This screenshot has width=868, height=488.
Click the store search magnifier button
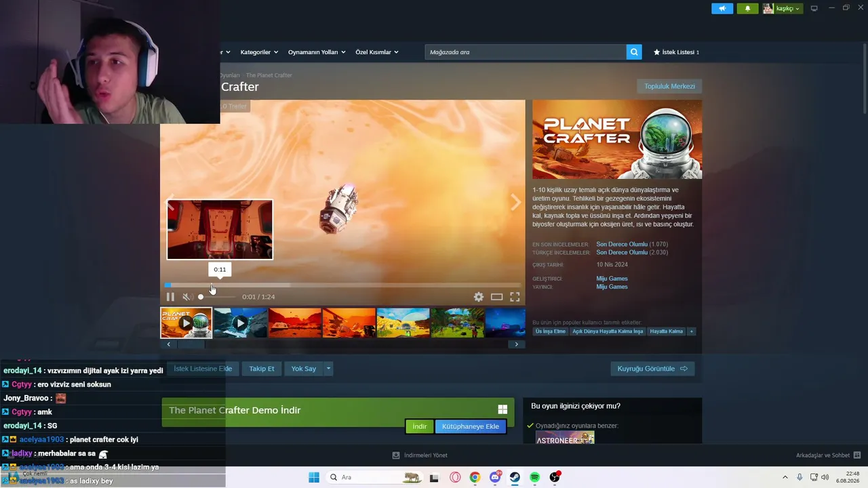pos(634,52)
